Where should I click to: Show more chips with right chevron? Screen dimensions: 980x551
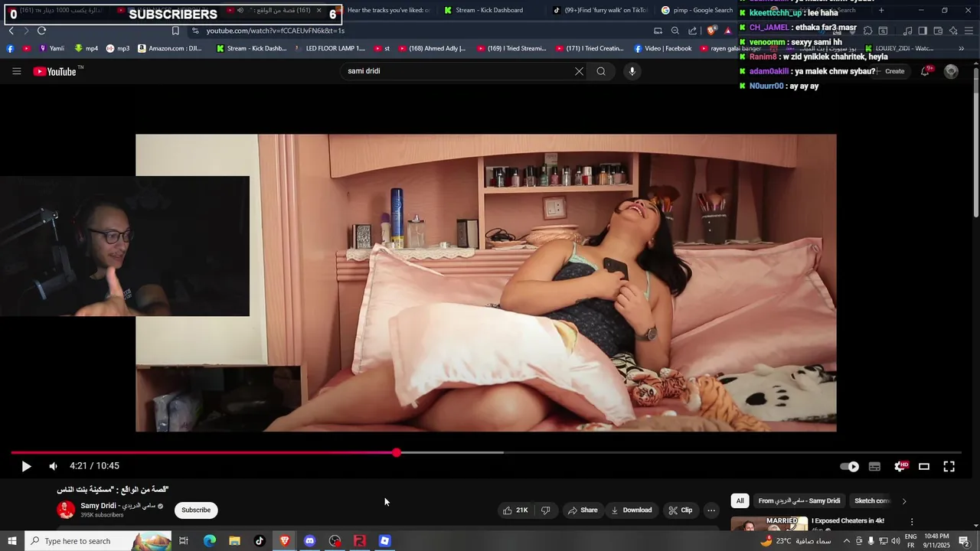point(904,501)
